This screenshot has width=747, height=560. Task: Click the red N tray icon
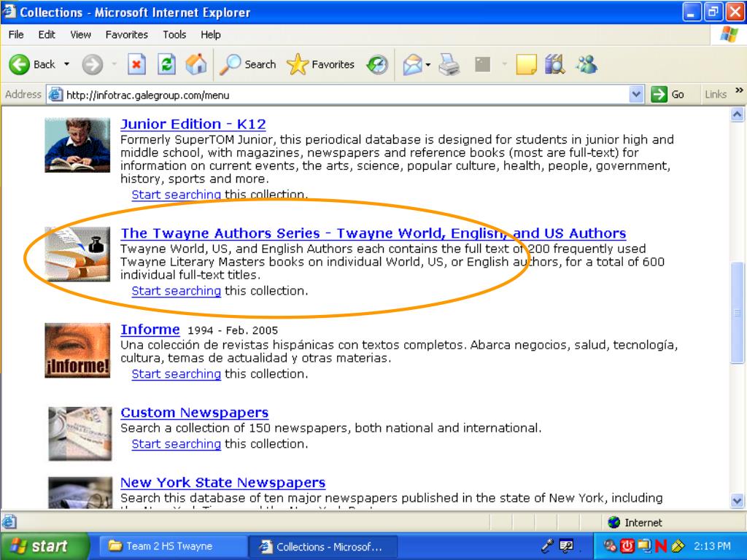coord(660,546)
